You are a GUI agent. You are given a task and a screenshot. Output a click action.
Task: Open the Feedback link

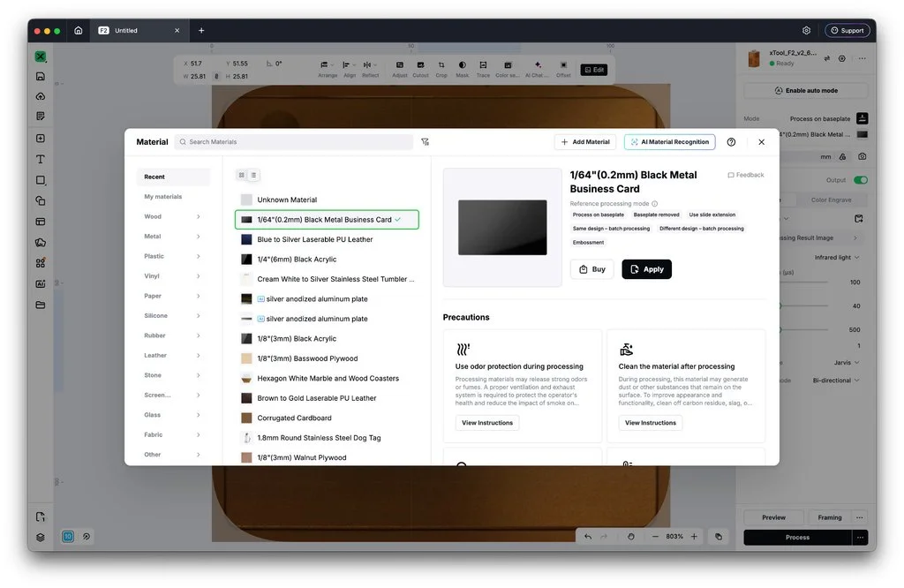click(x=745, y=175)
